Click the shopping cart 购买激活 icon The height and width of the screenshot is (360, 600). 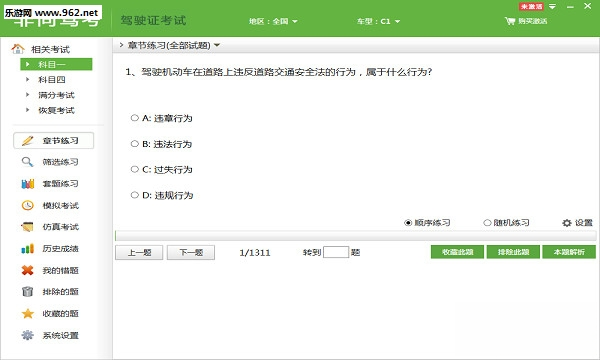(x=510, y=21)
